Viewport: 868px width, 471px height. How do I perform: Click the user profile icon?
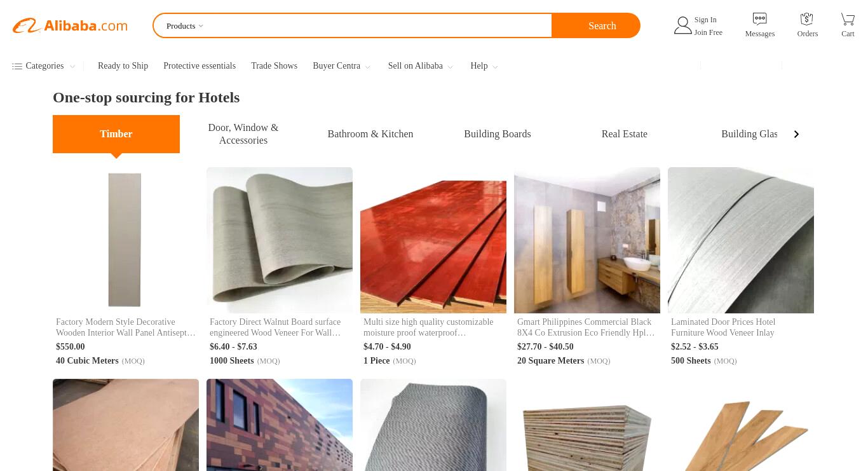[x=682, y=25]
